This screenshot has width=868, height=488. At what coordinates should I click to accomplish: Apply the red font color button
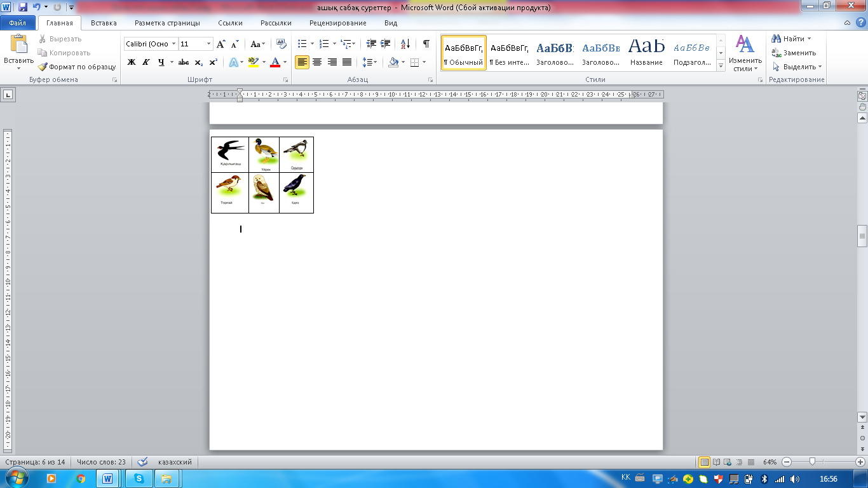coord(275,62)
